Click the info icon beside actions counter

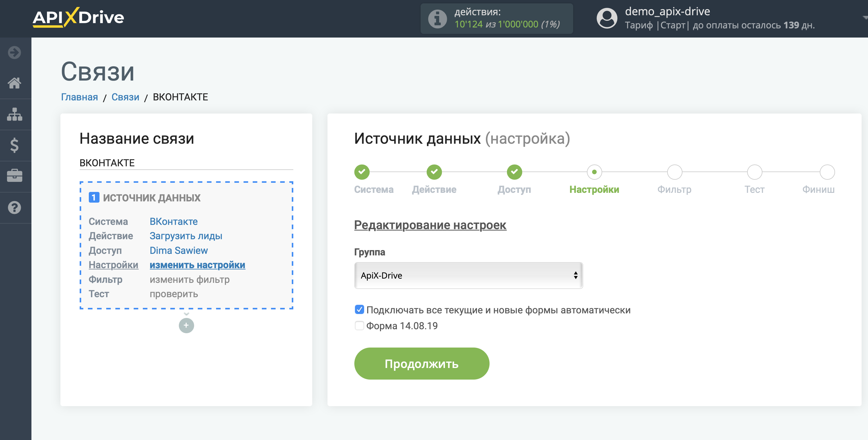point(437,19)
